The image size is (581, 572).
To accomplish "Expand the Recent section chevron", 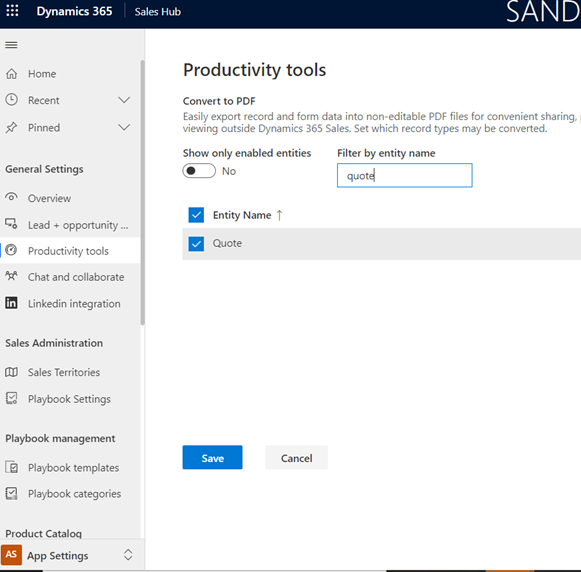I will click(x=124, y=100).
